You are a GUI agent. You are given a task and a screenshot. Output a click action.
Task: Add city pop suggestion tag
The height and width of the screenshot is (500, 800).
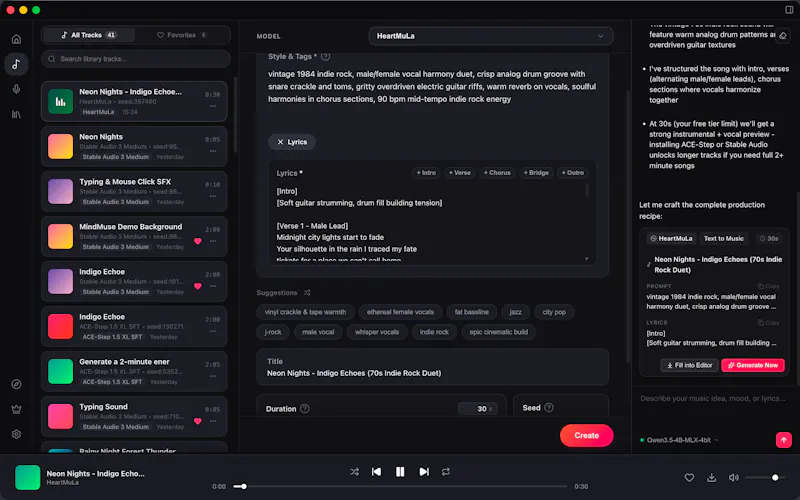click(554, 312)
